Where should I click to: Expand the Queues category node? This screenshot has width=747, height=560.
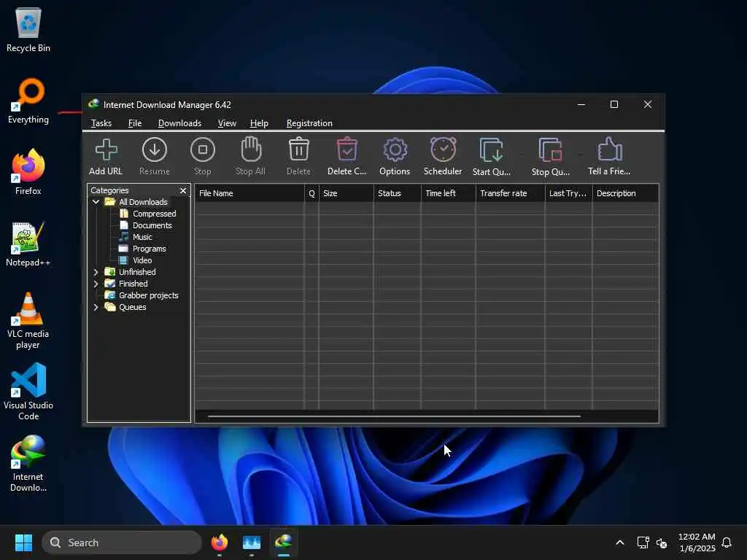(96, 307)
